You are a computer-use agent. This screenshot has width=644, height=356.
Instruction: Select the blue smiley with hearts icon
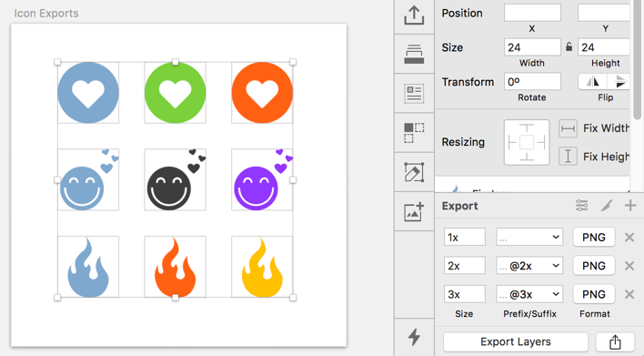pos(88,179)
